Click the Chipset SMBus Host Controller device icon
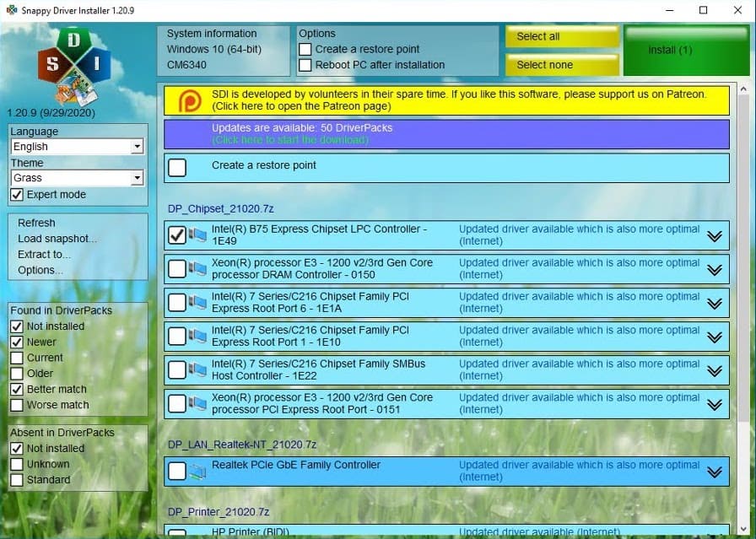Image resolution: width=756 pixels, height=539 pixels. pos(197,370)
